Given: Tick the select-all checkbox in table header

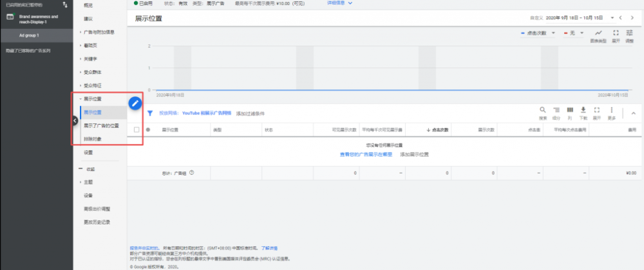Looking at the screenshot, I should pos(136,130).
